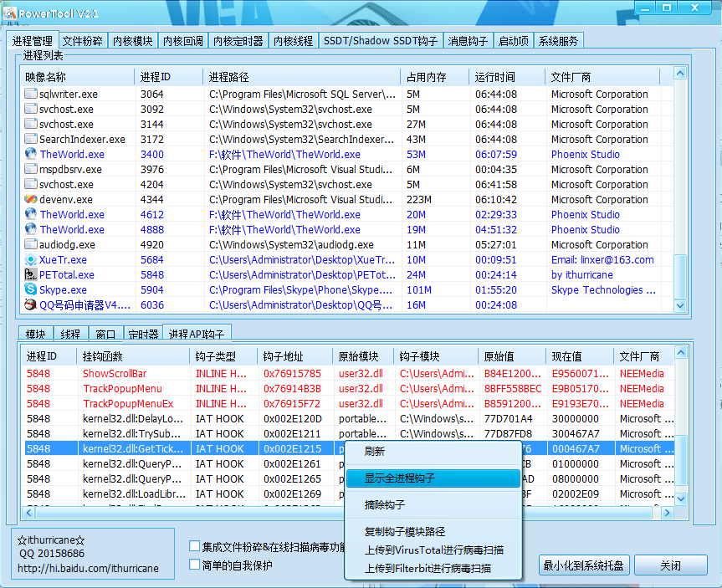Click the TheWorld.exe icon for PID 4612

click(30, 214)
